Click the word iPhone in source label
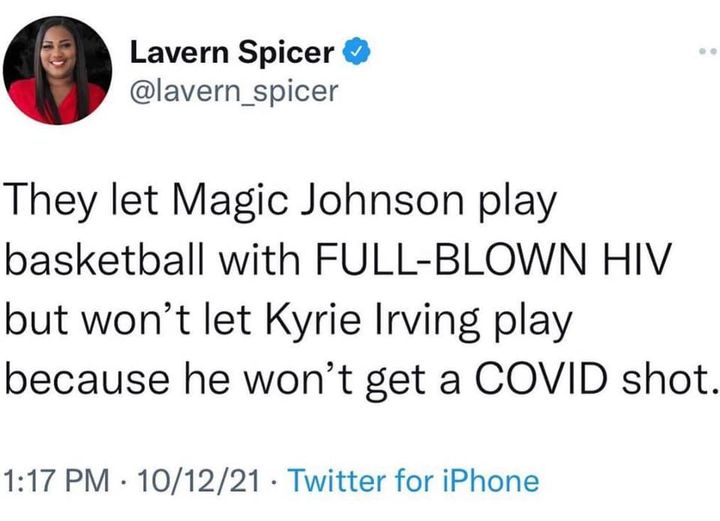This screenshot has height=521, width=720. click(x=491, y=481)
